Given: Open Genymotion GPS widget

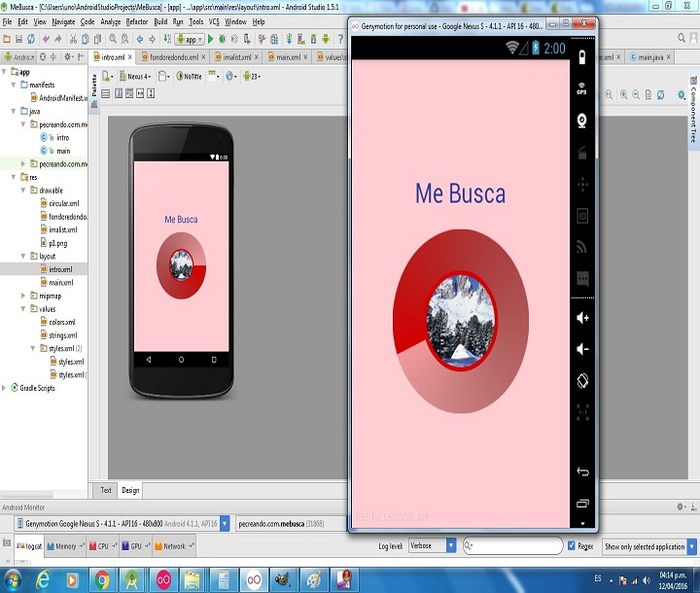Looking at the screenshot, I should 581,88.
